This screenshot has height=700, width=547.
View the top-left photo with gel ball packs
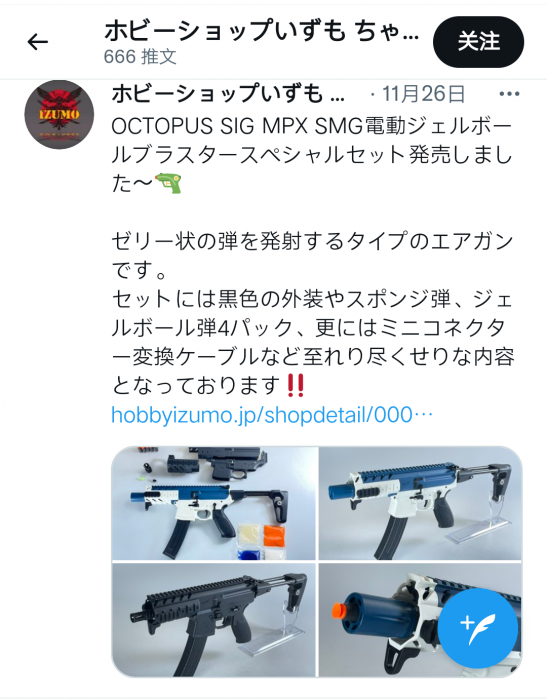click(x=214, y=503)
